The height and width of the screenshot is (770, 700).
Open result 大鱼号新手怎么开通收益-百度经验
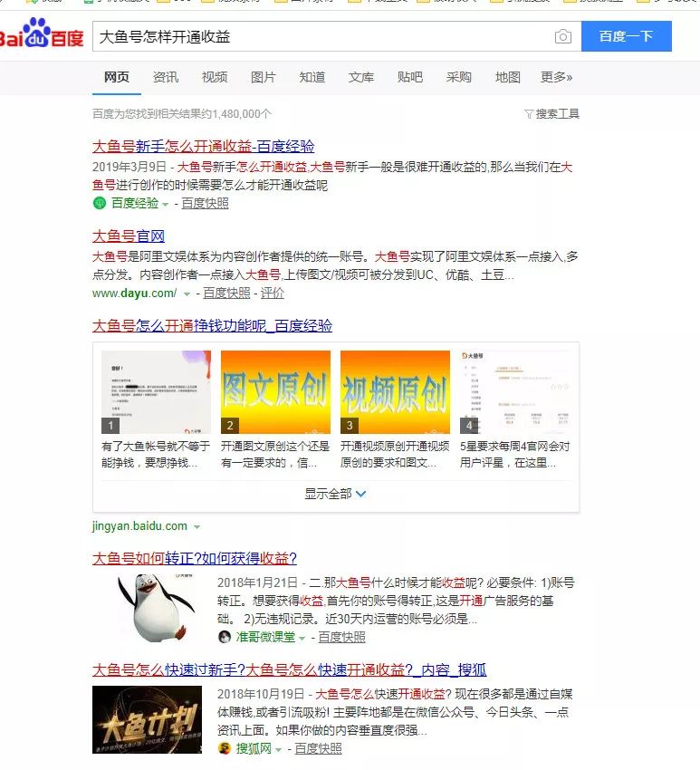click(x=203, y=147)
